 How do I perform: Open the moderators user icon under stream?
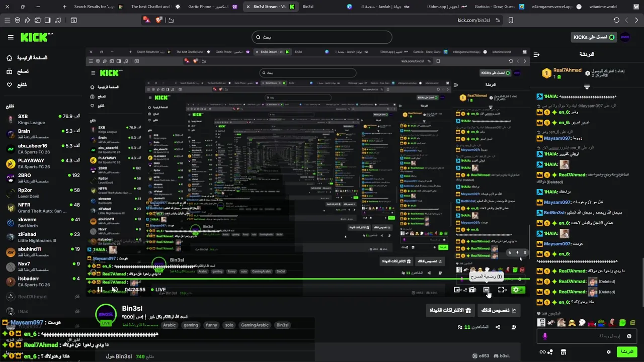[514, 327]
